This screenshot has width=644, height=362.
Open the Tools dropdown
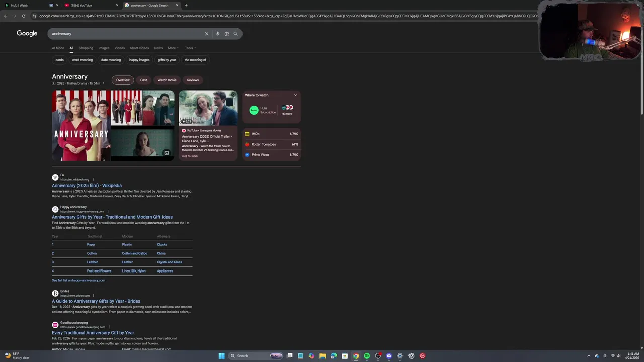[x=190, y=48]
